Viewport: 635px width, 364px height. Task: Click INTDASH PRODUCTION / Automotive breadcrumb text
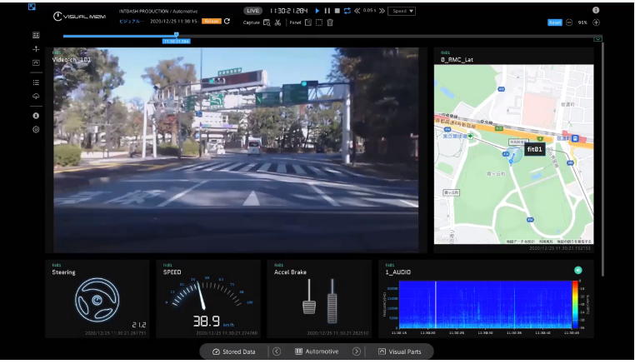[158, 12]
